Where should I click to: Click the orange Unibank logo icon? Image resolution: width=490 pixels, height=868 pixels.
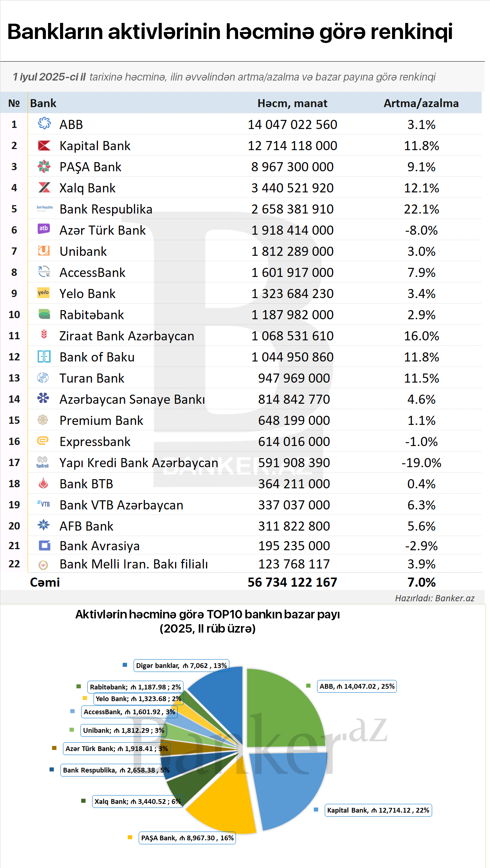[x=44, y=250]
